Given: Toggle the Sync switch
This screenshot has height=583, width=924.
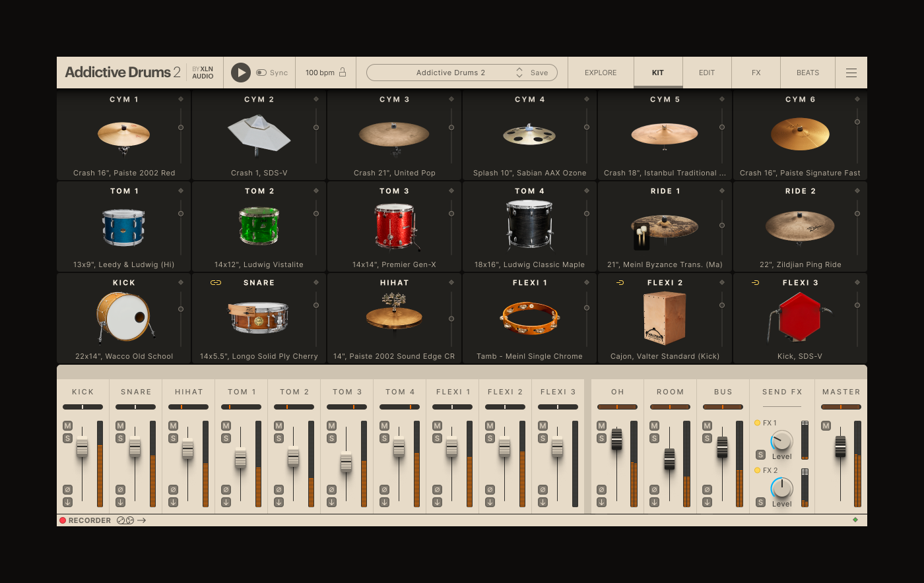Looking at the screenshot, I should coord(261,73).
